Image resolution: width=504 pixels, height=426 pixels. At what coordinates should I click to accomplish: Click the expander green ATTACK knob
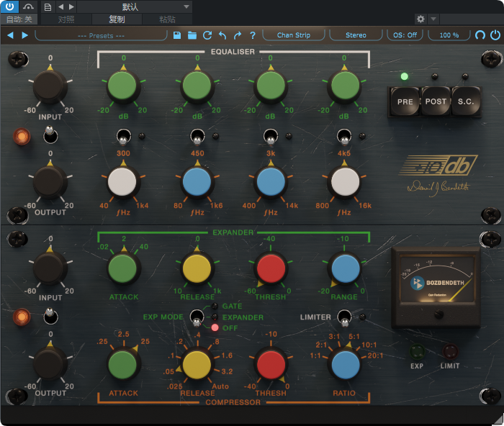click(x=122, y=268)
